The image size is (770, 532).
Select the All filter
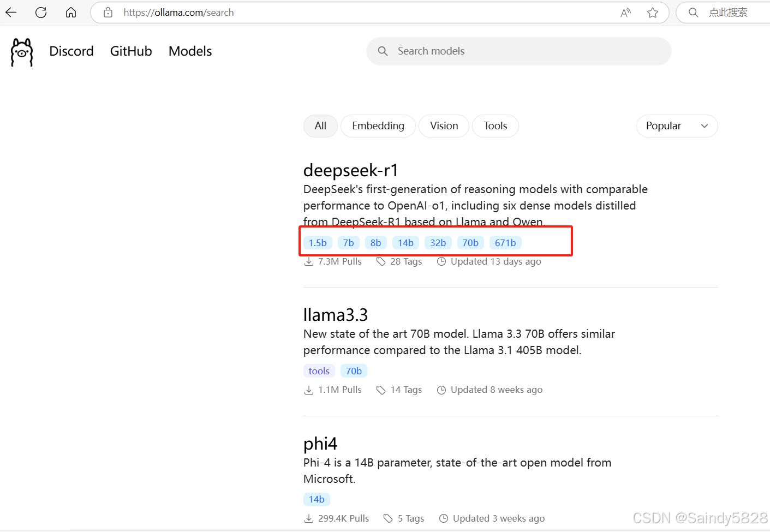tap(320, 126)
